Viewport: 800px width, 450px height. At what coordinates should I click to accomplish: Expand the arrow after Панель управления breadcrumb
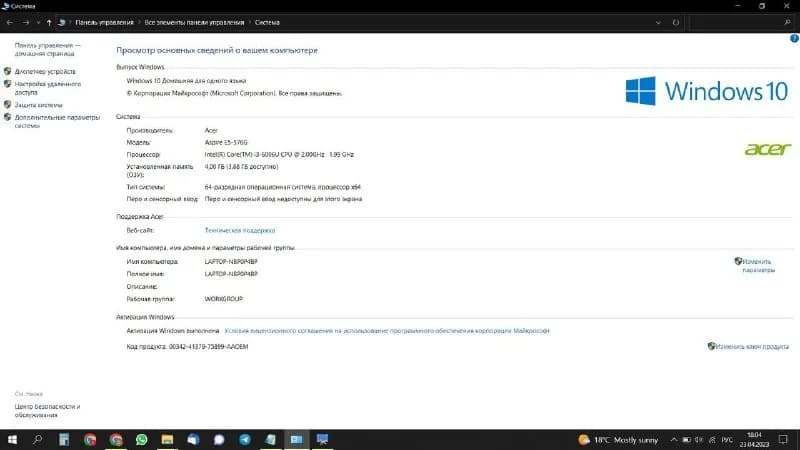pos(139,22)
